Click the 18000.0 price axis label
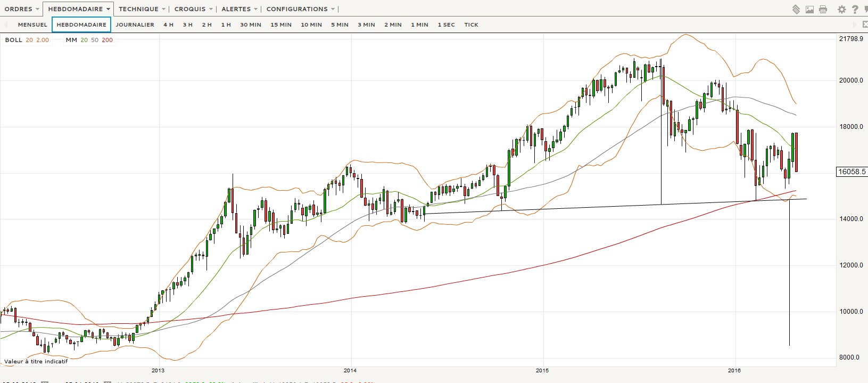Viewport: 868px width, 383px height. [x=850, y=127]
